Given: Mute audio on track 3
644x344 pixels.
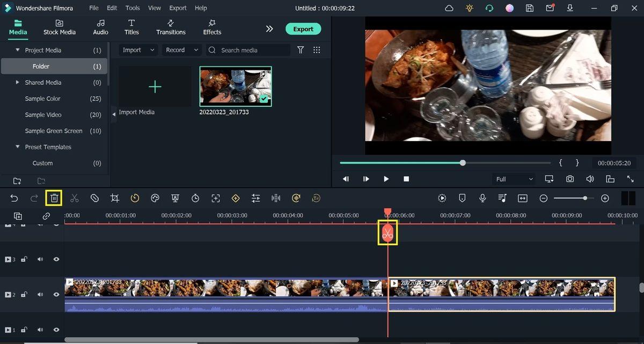Looking at the screenshot, I should (40, 259).
